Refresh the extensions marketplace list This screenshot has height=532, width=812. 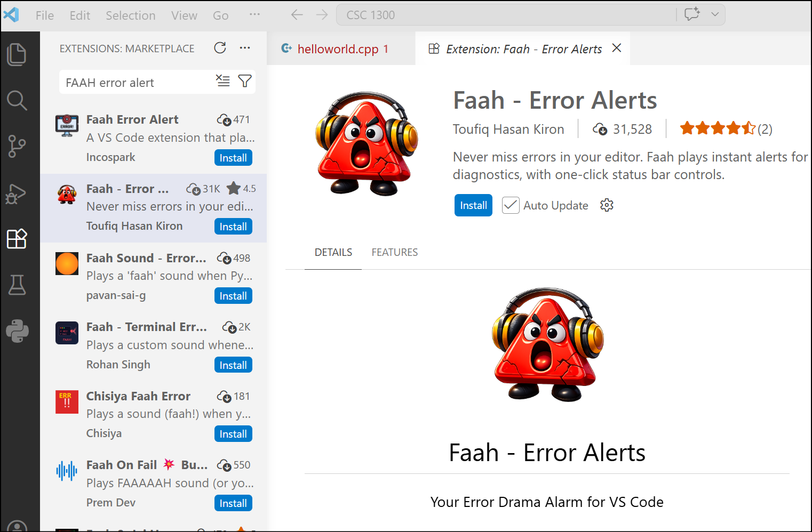[220, 48]
